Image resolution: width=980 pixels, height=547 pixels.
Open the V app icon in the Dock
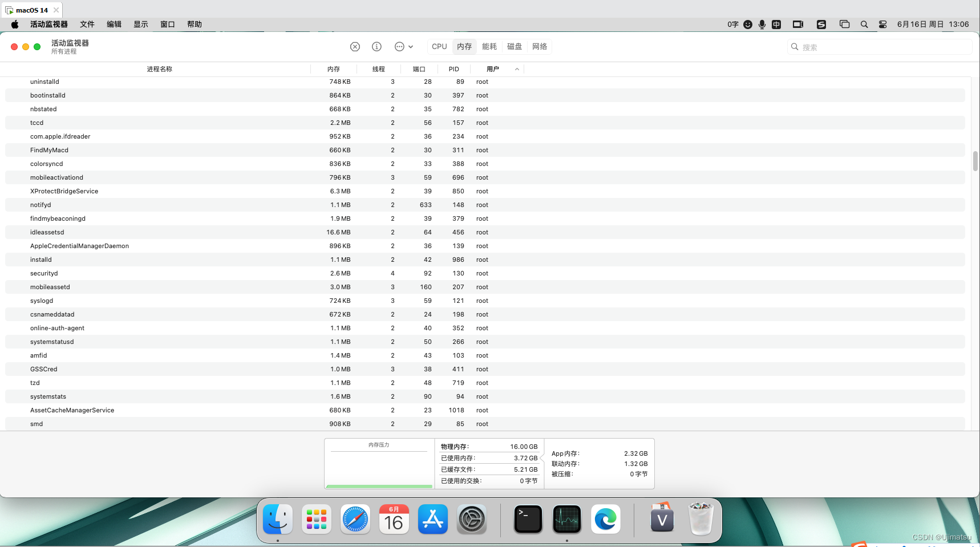coord(662,518)
